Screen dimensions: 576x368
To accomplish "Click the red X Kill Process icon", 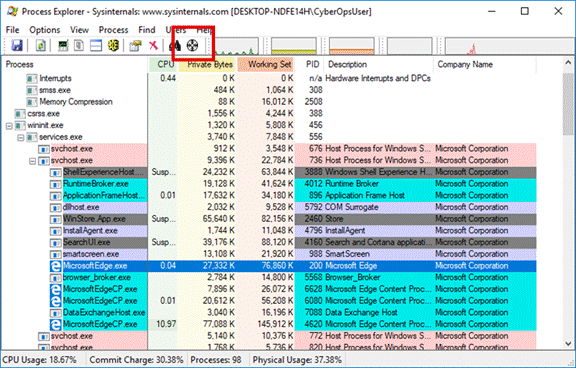I will pyautogui.click(x=153, y=46).
